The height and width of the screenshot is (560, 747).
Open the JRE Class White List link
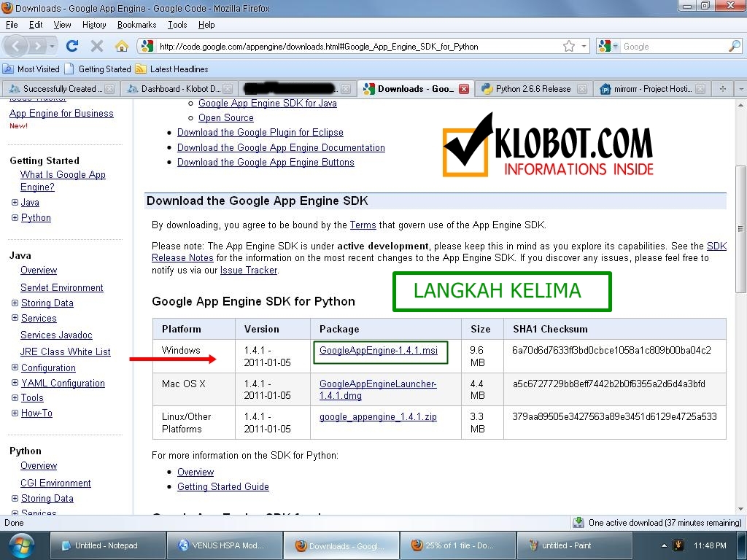coord(65,352)
